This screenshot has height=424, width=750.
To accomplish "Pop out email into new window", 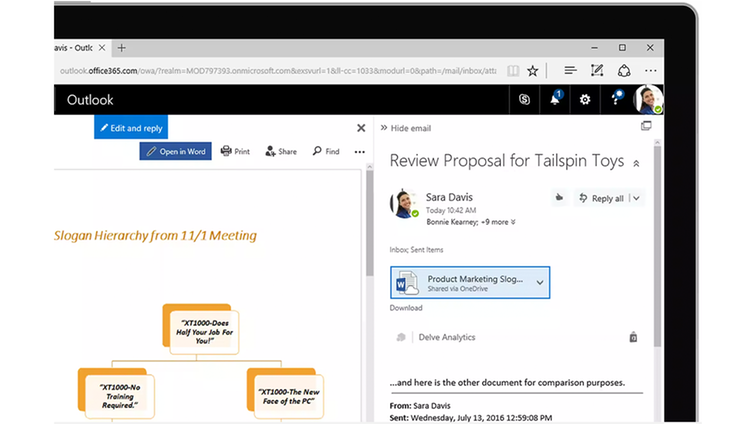I will pyautogui.click(x=646, y=126).
